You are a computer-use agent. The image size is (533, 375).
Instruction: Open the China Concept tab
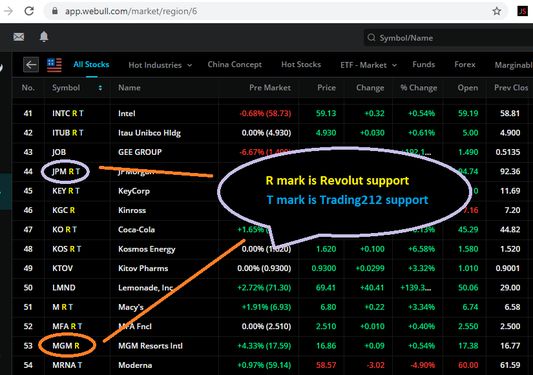235,65
